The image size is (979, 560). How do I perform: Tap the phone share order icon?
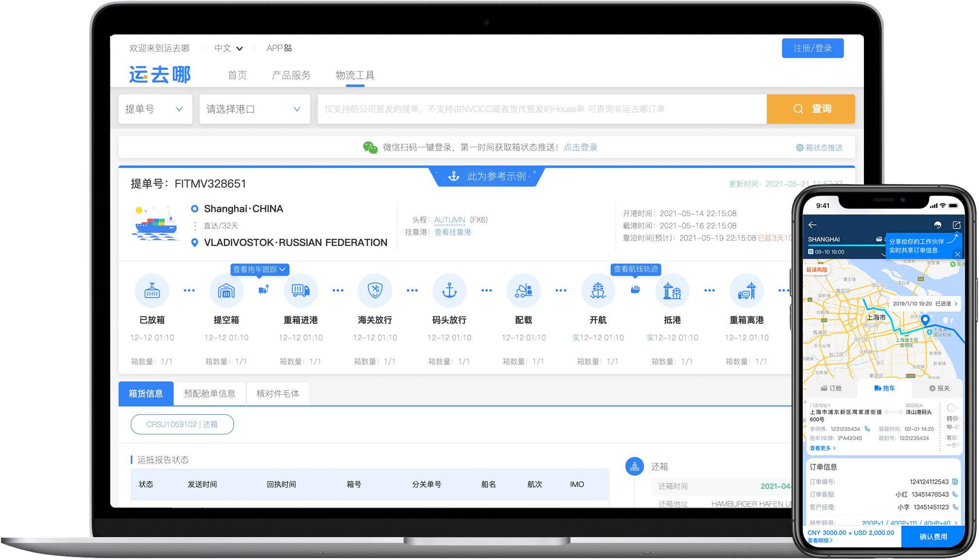[x=956, y=225]
